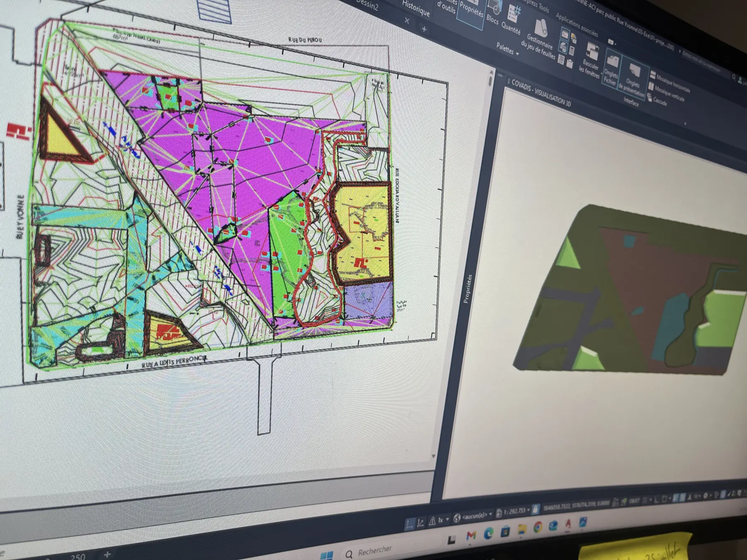Click the RUE DU PEROU label

(305, 40)
